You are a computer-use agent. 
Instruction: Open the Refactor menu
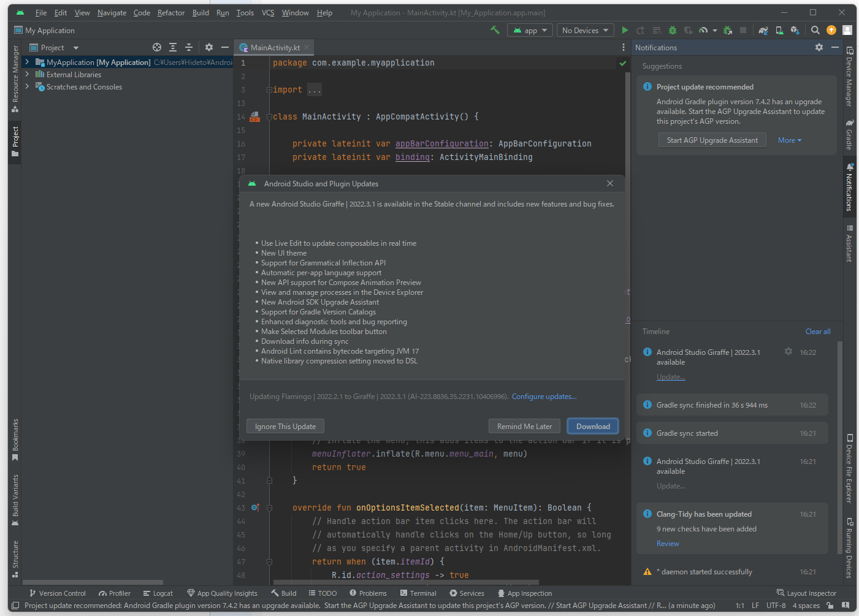tap(170, 13)
